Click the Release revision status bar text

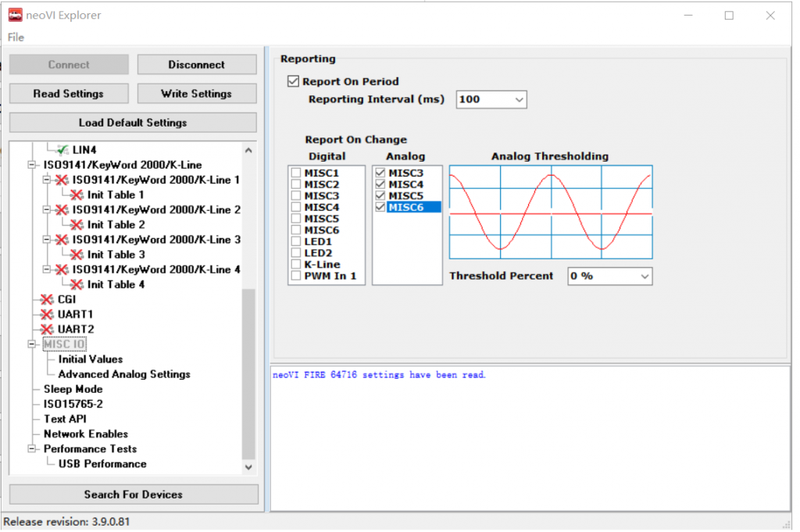[66, 523]
